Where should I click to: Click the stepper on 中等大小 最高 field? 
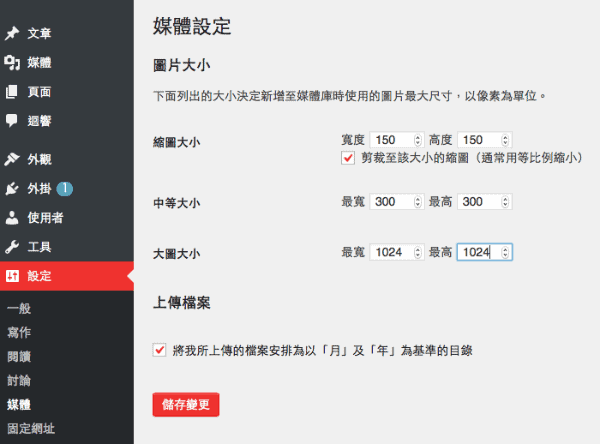[x=505, y=202]
